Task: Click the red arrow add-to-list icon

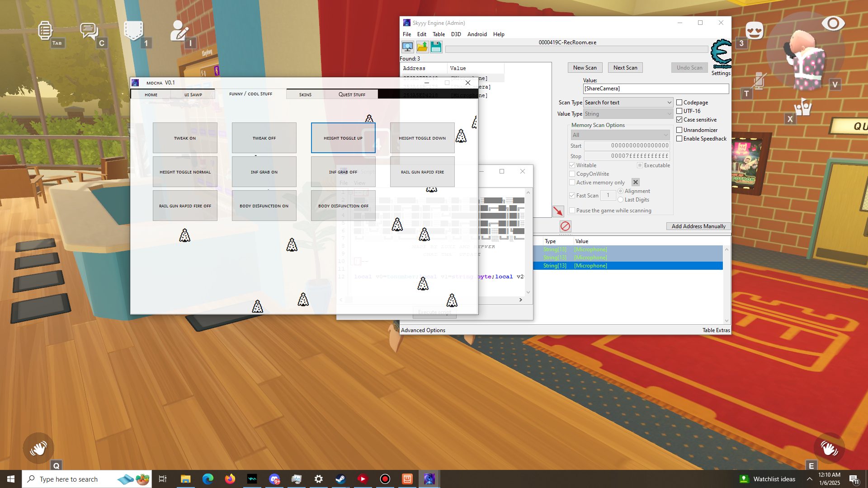Action: (x=558, y=211)
